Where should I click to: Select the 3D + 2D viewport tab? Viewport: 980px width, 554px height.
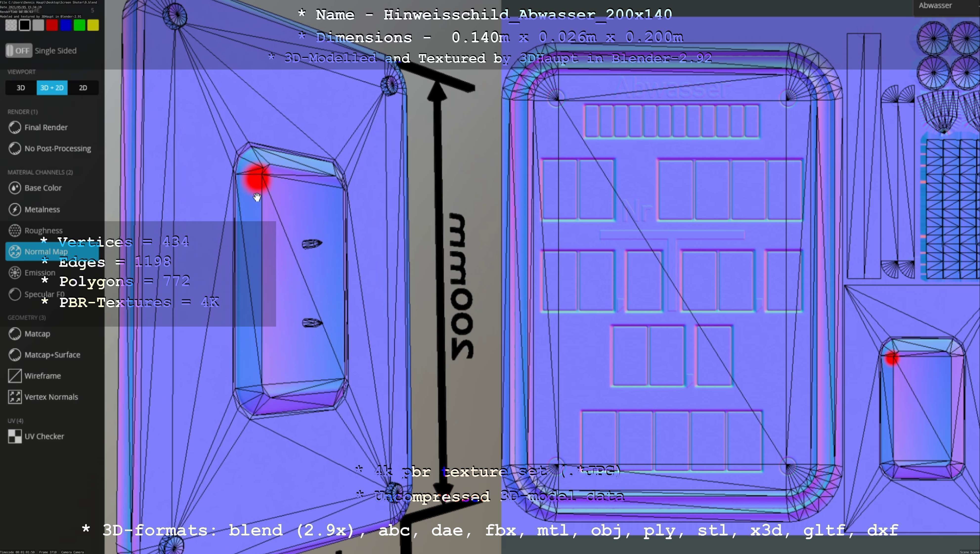pyautogui.click(x=52, y=88)
